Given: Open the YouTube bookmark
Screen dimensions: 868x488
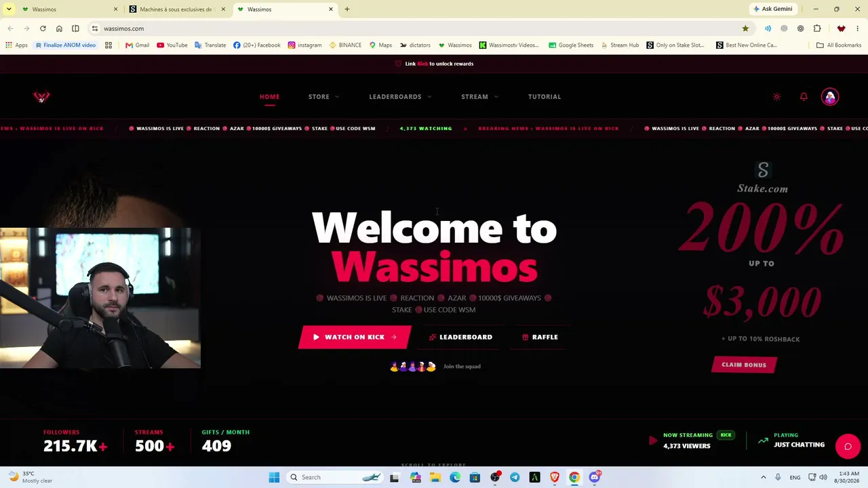Looking at the screenshot, I should point(172,45).
